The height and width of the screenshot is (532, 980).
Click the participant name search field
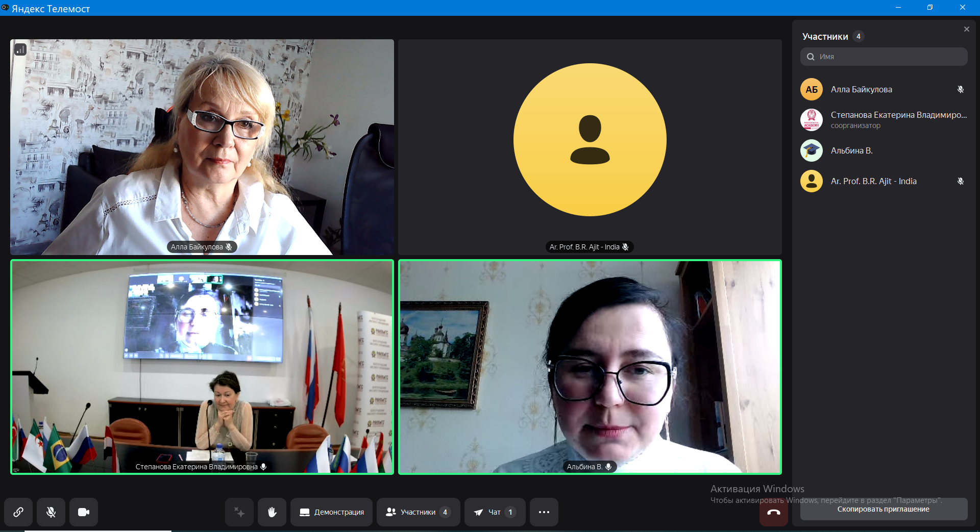click(888, 57)
